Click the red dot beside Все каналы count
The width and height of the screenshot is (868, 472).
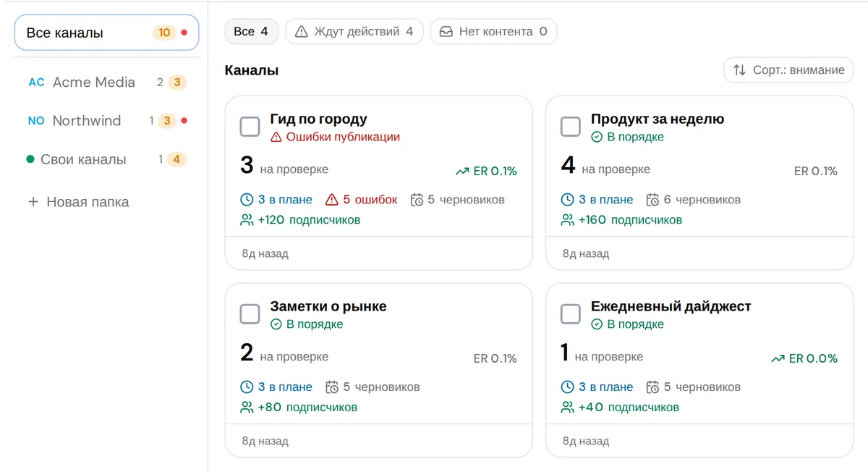click(x=184, y=33)
